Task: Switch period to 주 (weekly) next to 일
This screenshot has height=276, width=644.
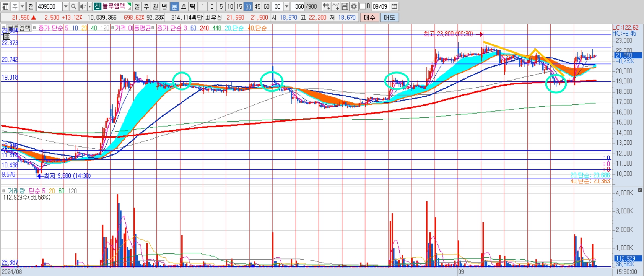Action: coord(146,6)
